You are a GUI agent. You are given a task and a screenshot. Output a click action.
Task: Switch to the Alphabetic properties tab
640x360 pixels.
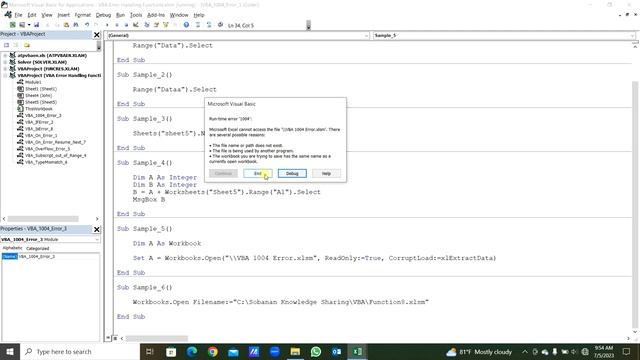click(x=13, y=248)
